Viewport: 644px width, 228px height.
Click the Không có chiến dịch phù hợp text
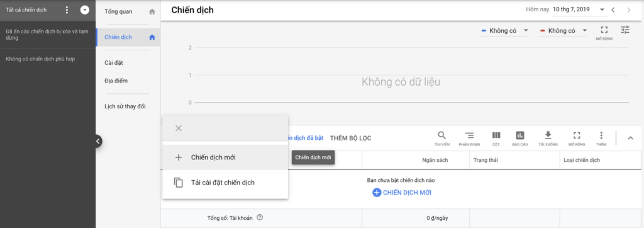[40, 59]
